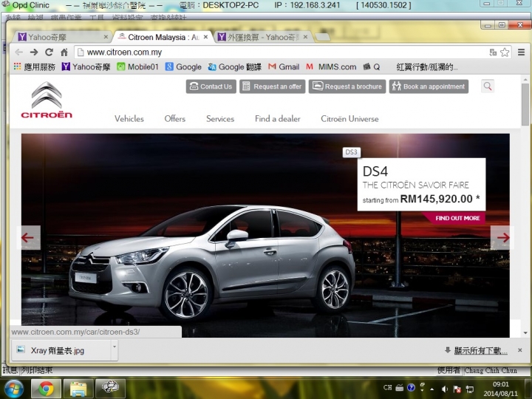Open the Gmail bookmark

[x=284, y=66]
